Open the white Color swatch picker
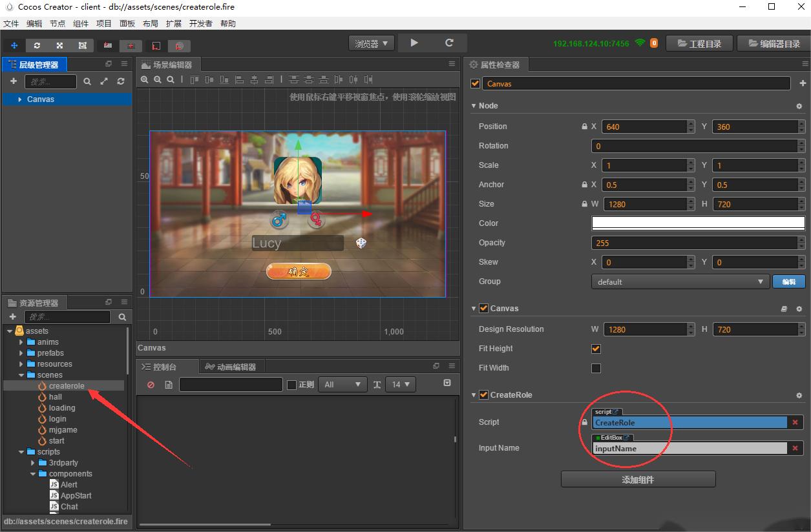Image resolution: width=811 pixels, height=532 pixels. coord(698,223)
